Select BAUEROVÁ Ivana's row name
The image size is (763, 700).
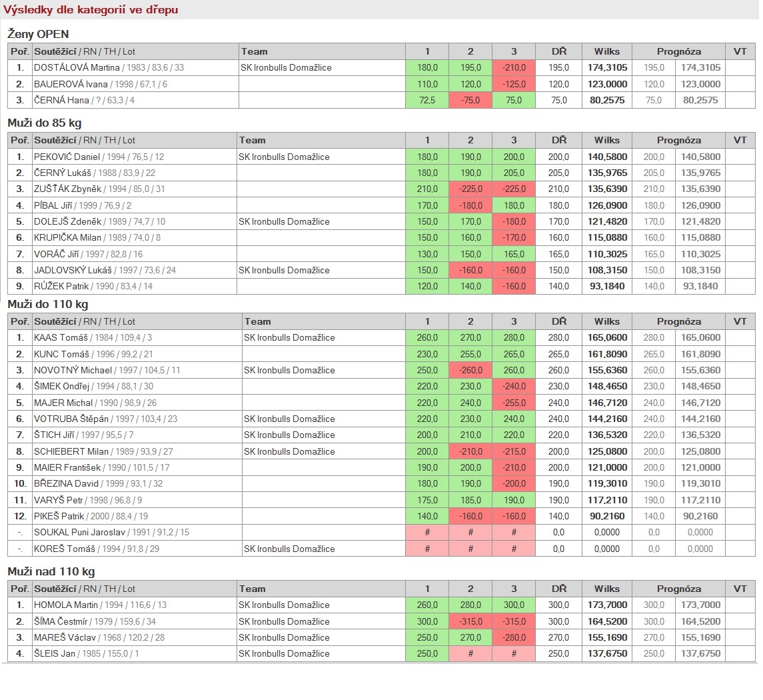(x=135, y=84)
